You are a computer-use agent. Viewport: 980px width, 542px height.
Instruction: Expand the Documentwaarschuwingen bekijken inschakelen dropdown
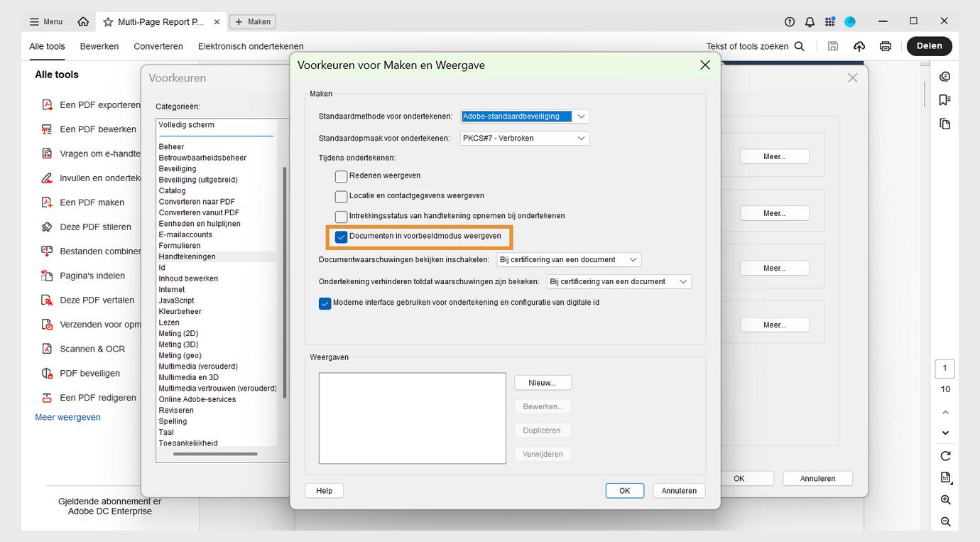point(569,260)
